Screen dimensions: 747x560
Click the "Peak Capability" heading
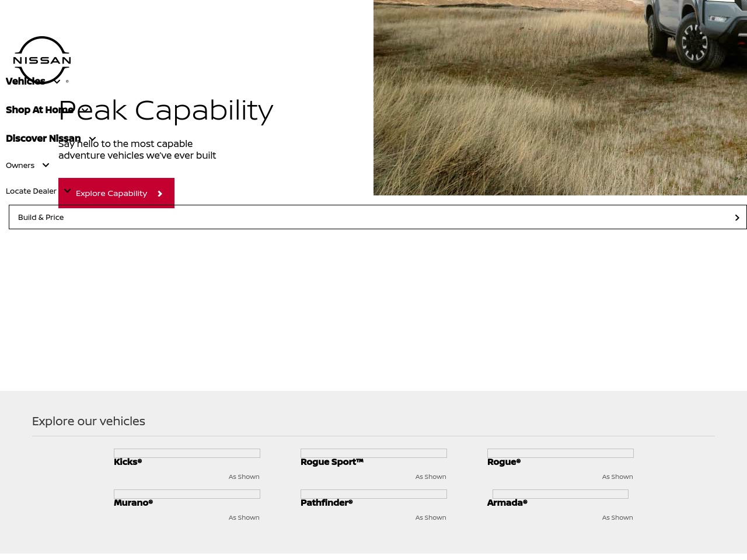tap(166, 110)
